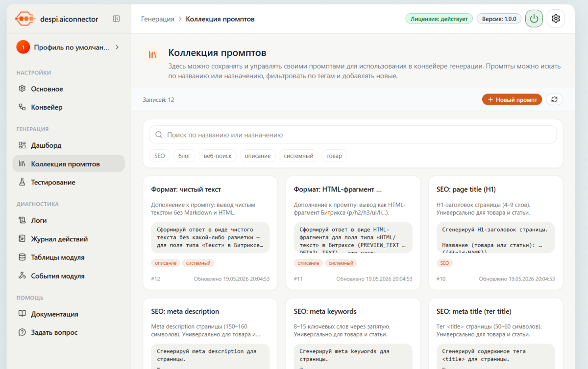Image resolution: width=588 pixels, height=369 pixels.
Task: Click prompt text preview in чистый текст card
Action: click(210, 237)
